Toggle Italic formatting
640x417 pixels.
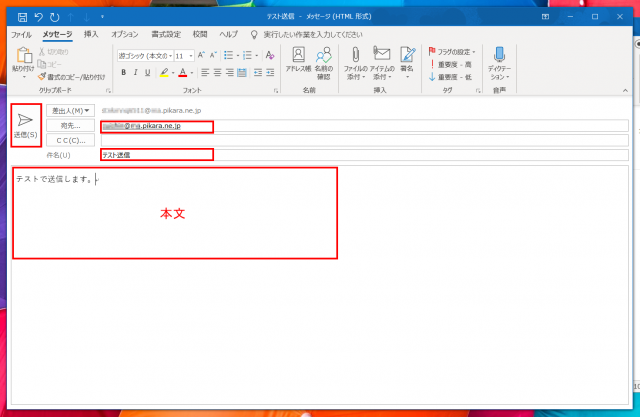134,72
